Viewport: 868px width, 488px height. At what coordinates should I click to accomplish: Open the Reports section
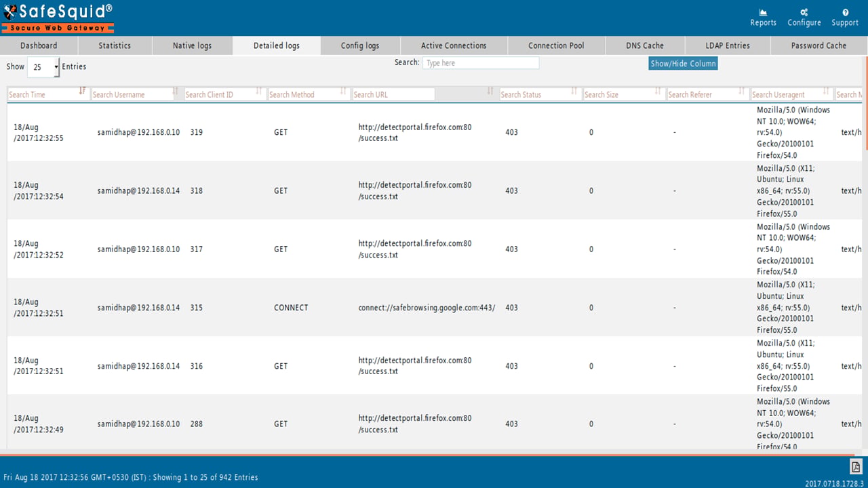pos(763,18)
